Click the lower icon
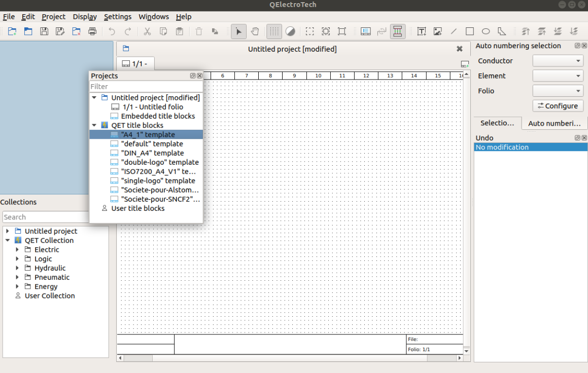The image size is (588, 373). (x=558, y=31)
